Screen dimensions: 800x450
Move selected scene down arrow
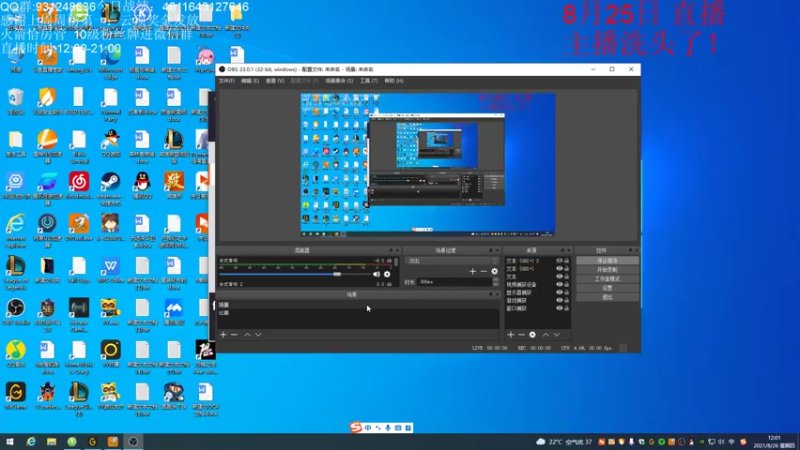pyautogui.click(x=258, y=335)
